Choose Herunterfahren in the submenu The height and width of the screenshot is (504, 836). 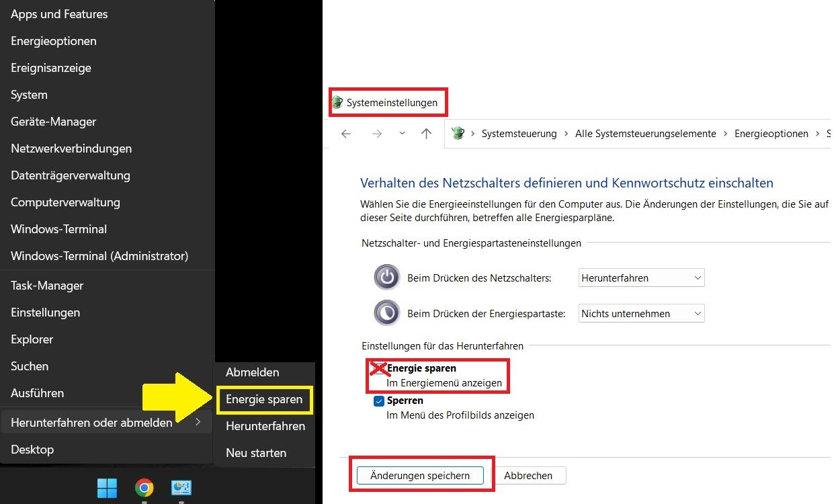tap(264, 426)
